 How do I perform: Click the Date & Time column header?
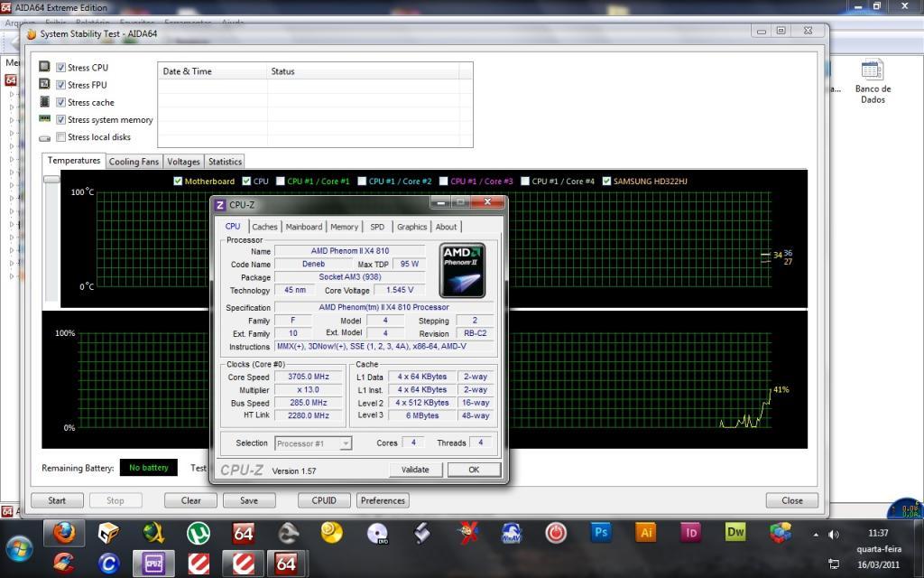212,71
